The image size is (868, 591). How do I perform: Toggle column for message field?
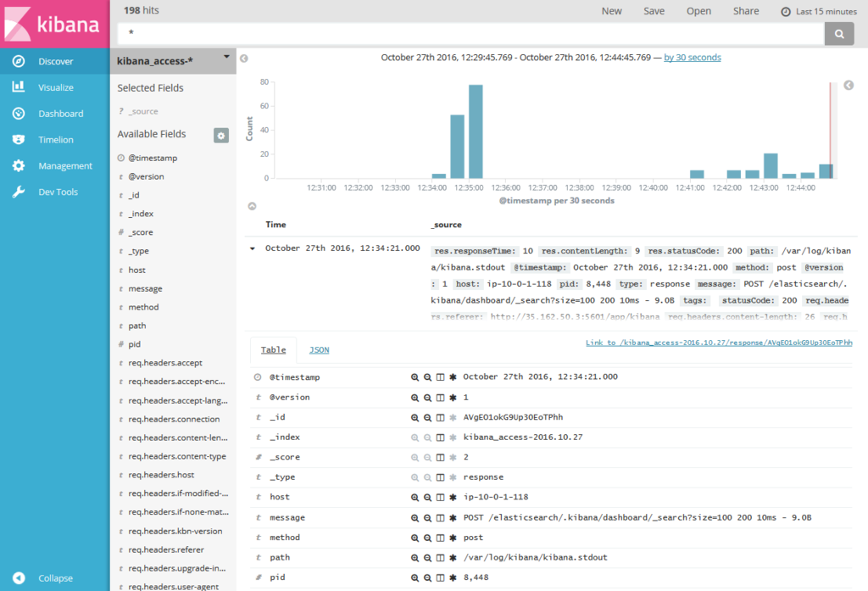coord(440,518)
